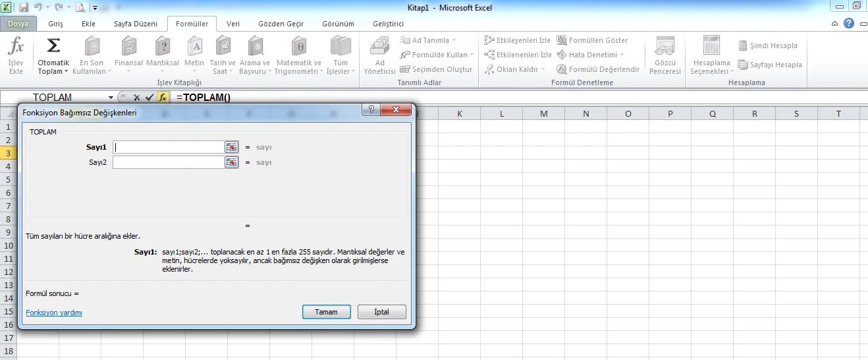Click the Otomatik Toplam sigma icon
Screen dimensions: 868x360
tap(53, 46)
